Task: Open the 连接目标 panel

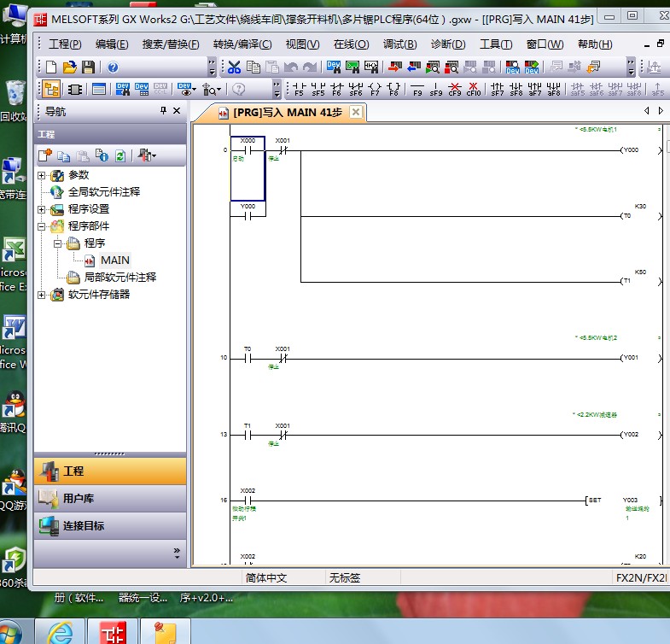Action: coord(84,526)
